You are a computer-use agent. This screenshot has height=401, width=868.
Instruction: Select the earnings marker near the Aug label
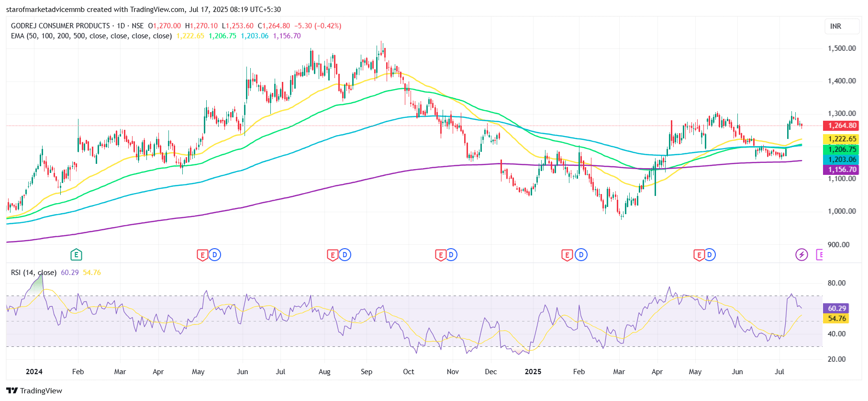(x=333, y=255)
